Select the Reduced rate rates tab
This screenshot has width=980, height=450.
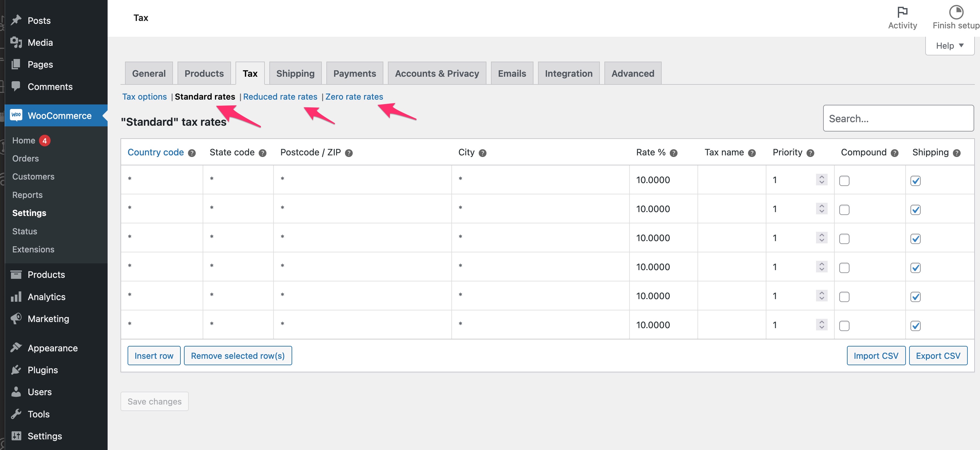[280, 96]
